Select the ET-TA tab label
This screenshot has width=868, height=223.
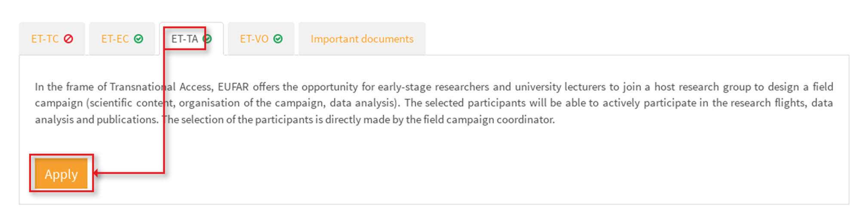click(185, 39)
